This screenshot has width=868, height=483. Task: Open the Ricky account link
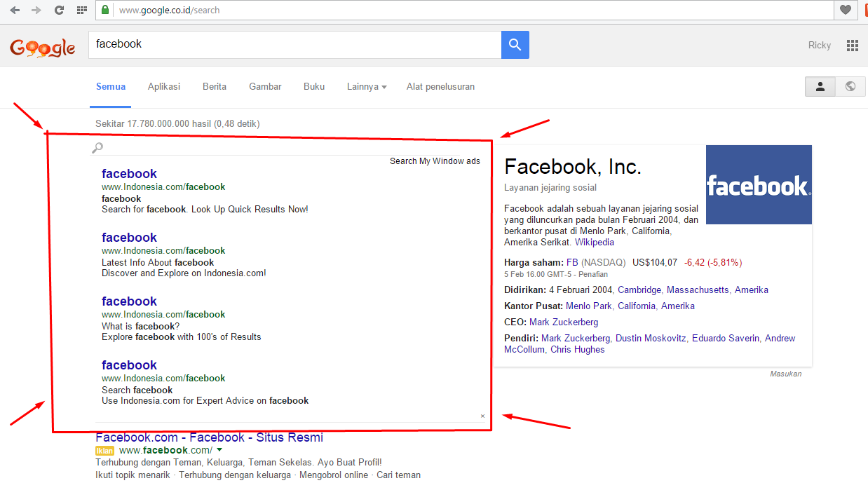pyautogui.click(x=820, y=46)
